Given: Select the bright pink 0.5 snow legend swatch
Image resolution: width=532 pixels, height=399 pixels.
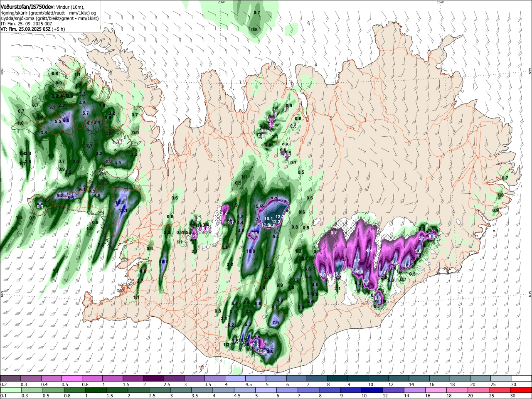Looking at the screenshot, I should [71, 379].
